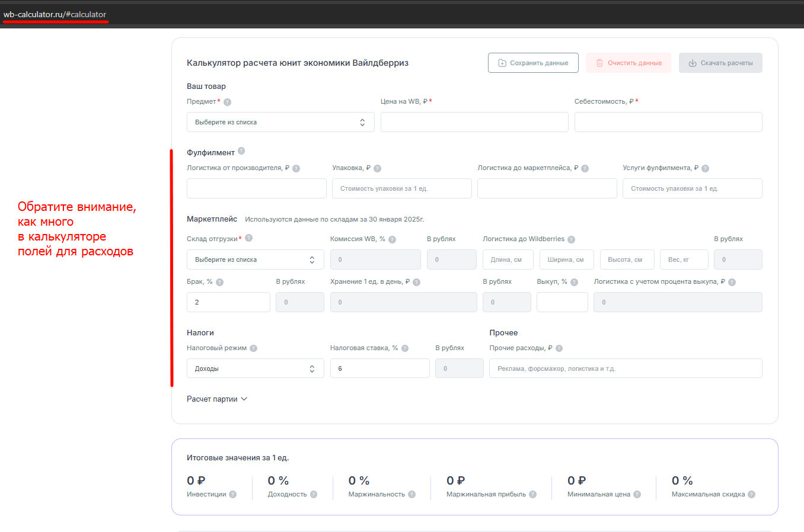Click the help icon next to Предмет
804x532 pixels.
coord(227,102)
